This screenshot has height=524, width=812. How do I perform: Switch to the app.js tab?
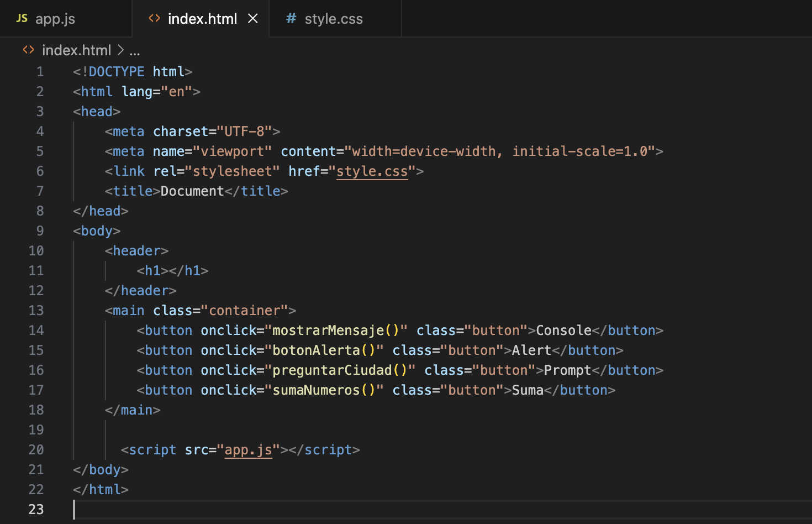pyautogui.click(x=66, y=19)
